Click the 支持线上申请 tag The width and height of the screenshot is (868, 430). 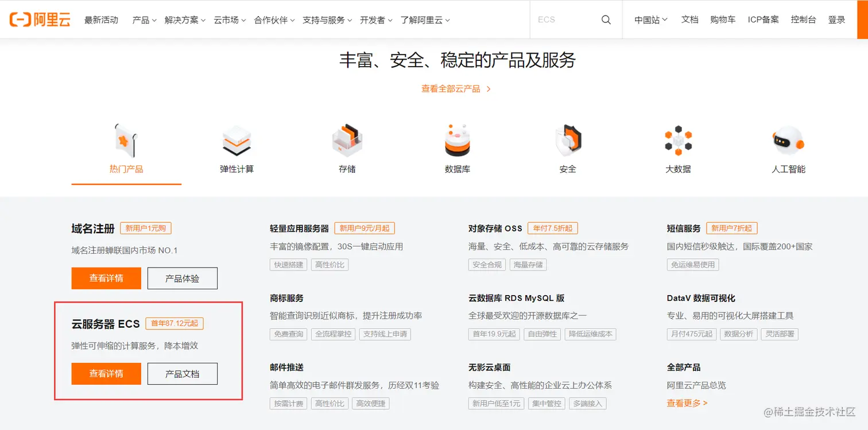coord(385,334)
